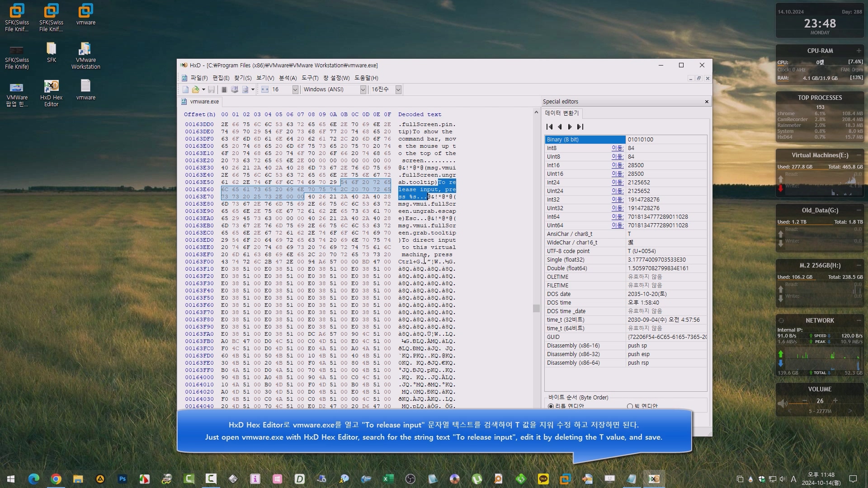Open main memory (RAM chip) toolbar icon

pyautogui.click(x=224, y=89)
